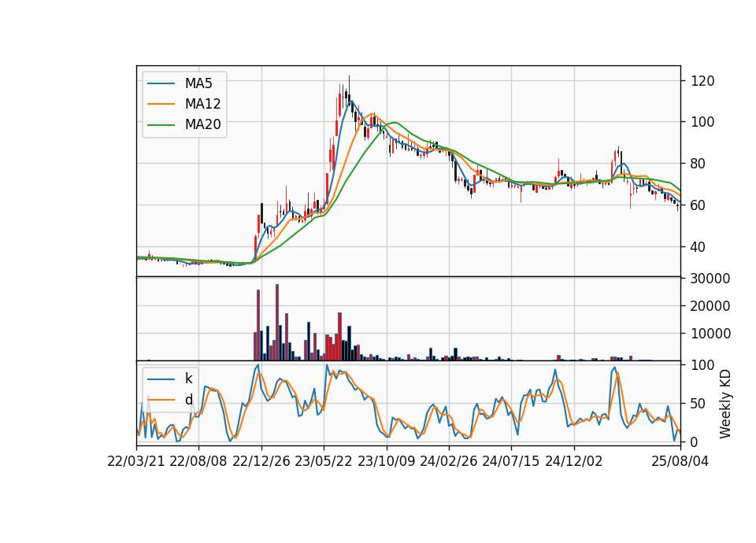Click the date label 22/12/26
Screen dimensions: 756x543
(x=261, y=461)
